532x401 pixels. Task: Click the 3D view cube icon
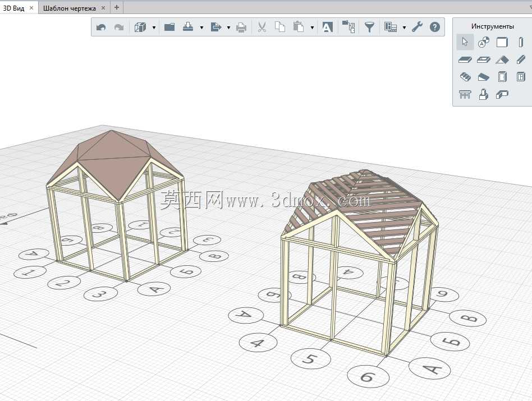tap(140, 27)
